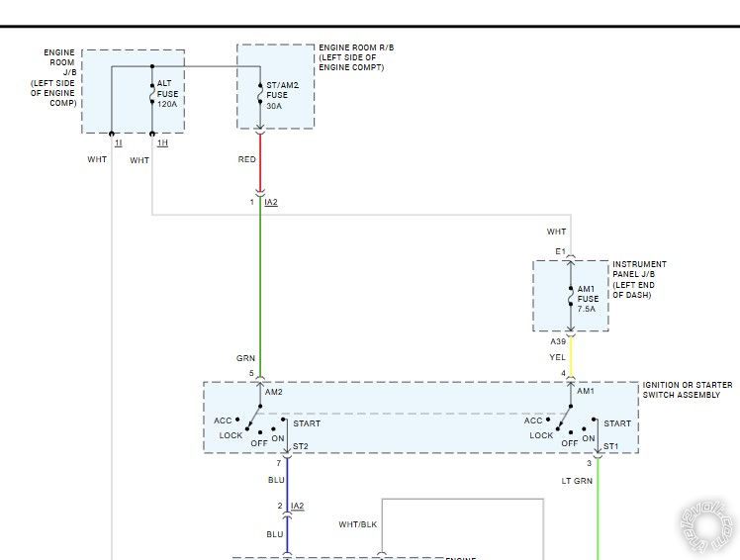Click the ALT fuse symbol
The width and height of the screenshot is (740, 560).
tap(152, 94)
